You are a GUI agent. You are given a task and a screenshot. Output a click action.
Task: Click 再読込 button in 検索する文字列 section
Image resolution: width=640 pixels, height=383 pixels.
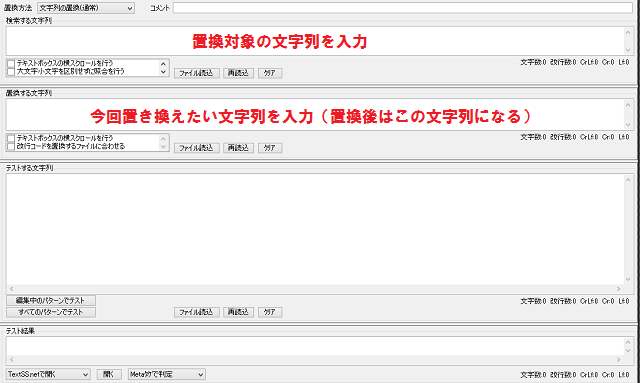click(238, 73)
